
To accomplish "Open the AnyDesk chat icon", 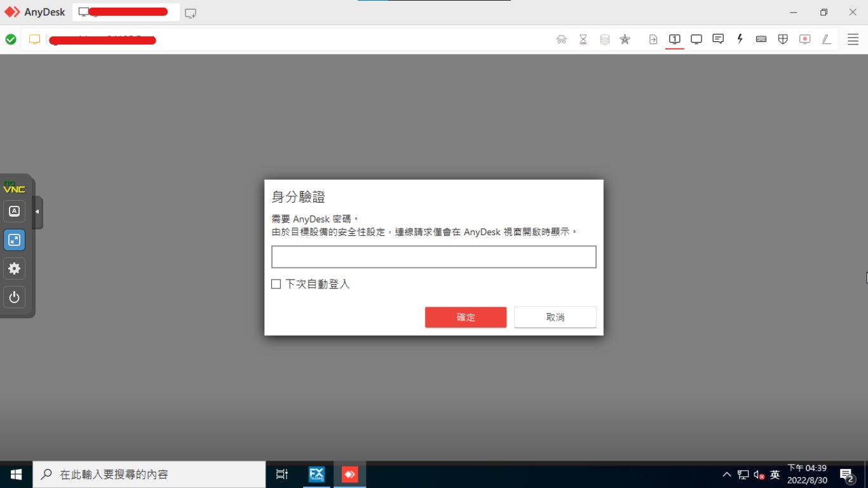I will click(718, 39).
